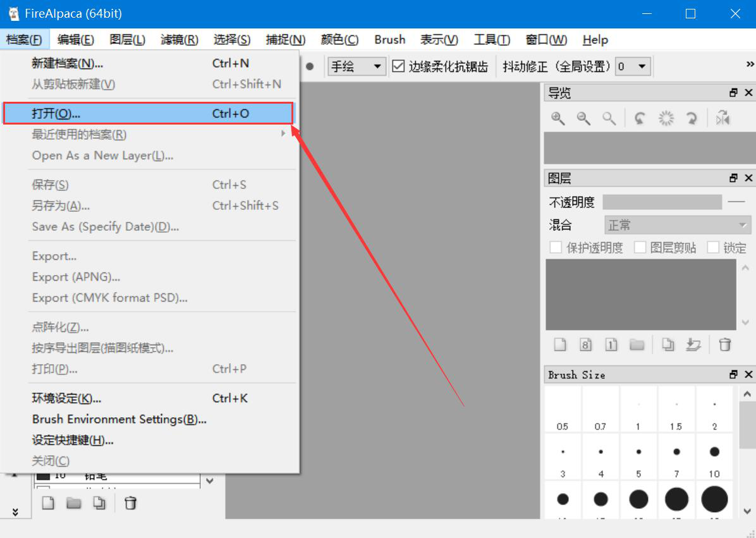The height and width of the screenshot is (538, 756).
Task: Duplicate brush icon in brush panel
Action: [99, 503]
